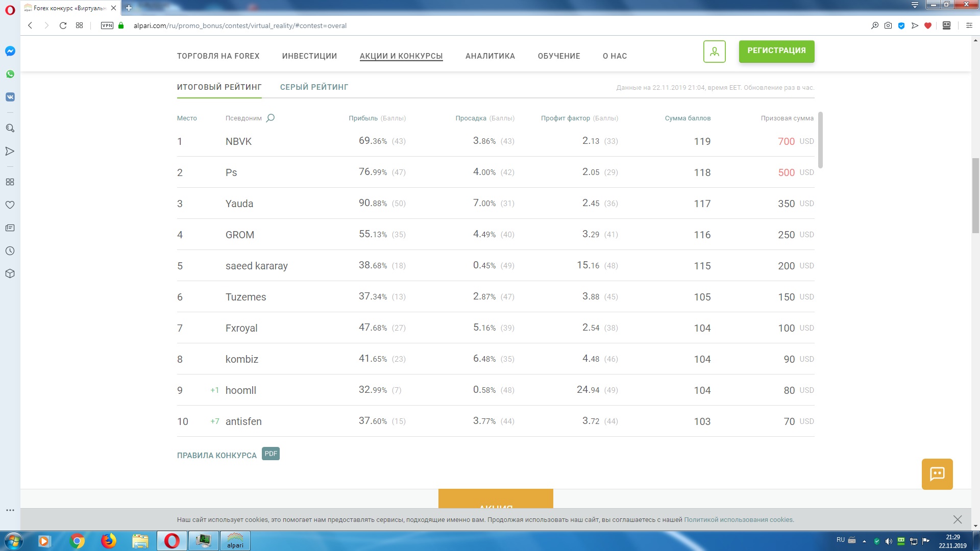Open bookmarks heart in sidebar

pyautogui.click(x=10, y=205)
